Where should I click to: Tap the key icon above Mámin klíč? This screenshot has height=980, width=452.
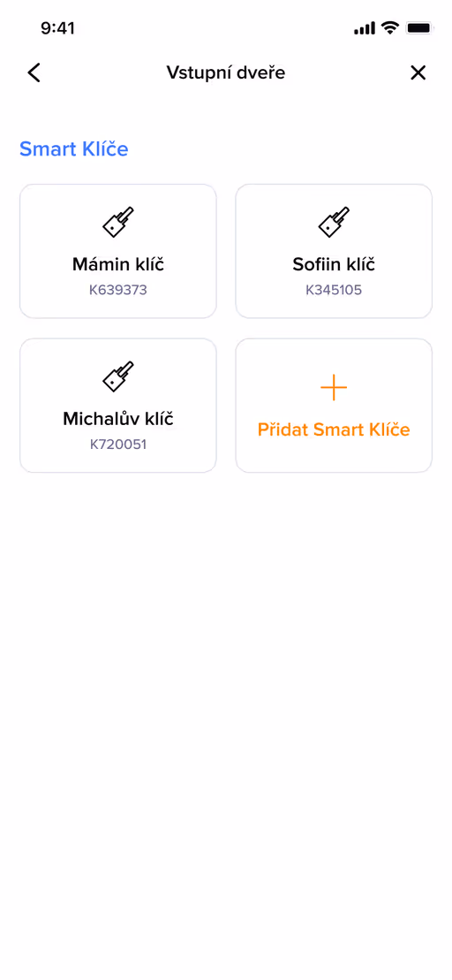[118, 222]
